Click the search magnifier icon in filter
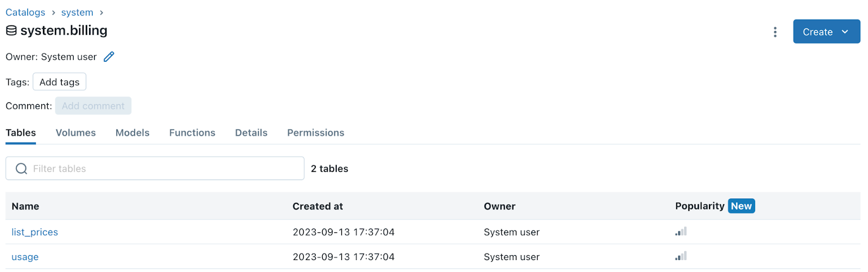This screenshot has height=272, width=868. pyautogui.click(x=22, y=169)
